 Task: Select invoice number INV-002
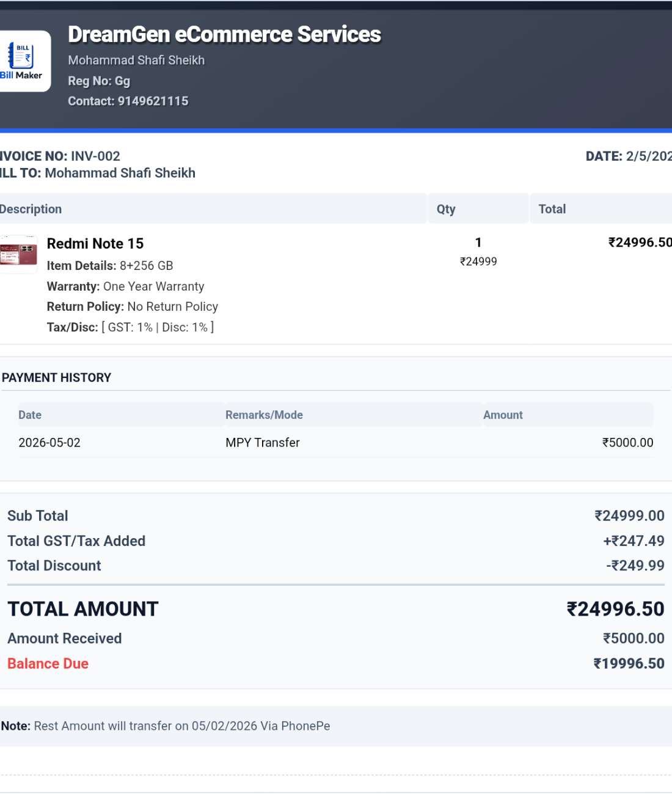[x=95, y=156]
